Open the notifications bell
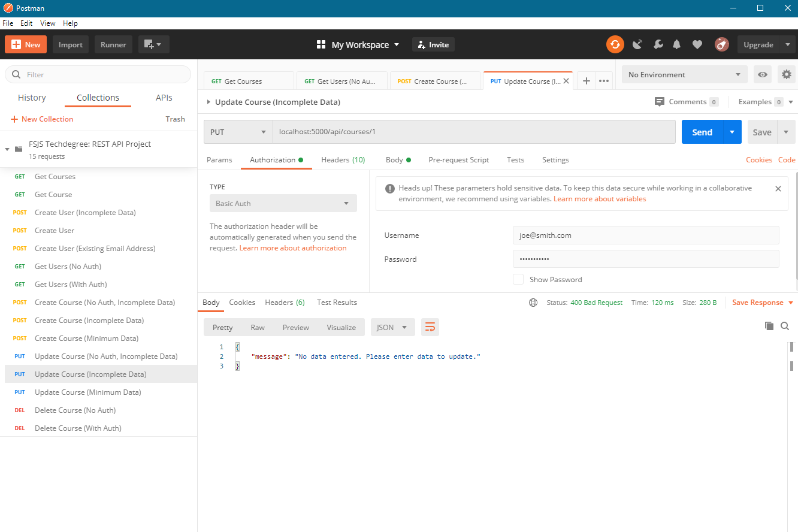 click(677, 44)
